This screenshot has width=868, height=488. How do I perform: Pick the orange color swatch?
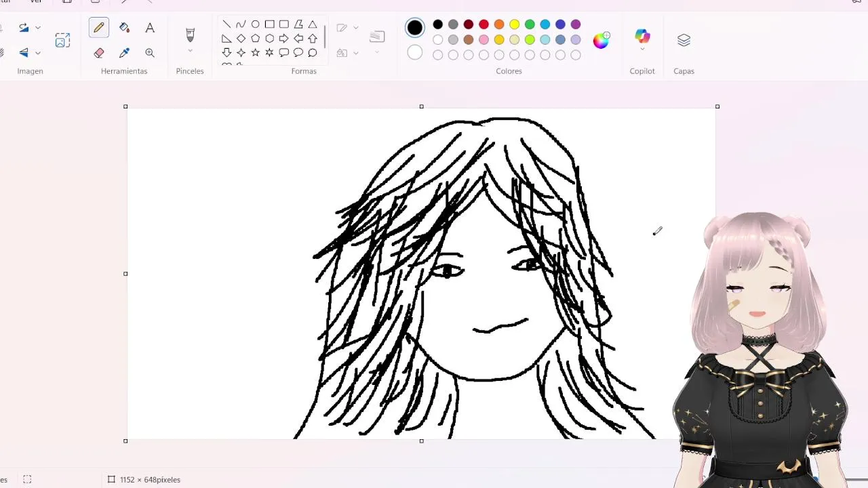(x=499, y=24)
